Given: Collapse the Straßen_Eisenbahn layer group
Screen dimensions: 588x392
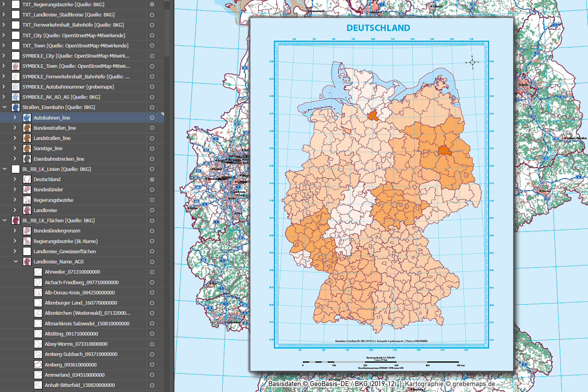Looking at the screenshot, I should click(x=5, y=107).
